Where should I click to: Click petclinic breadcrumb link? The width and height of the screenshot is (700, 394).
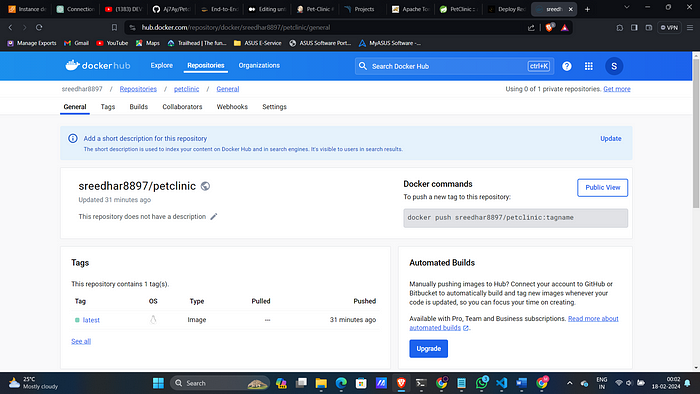click(186, 89)
